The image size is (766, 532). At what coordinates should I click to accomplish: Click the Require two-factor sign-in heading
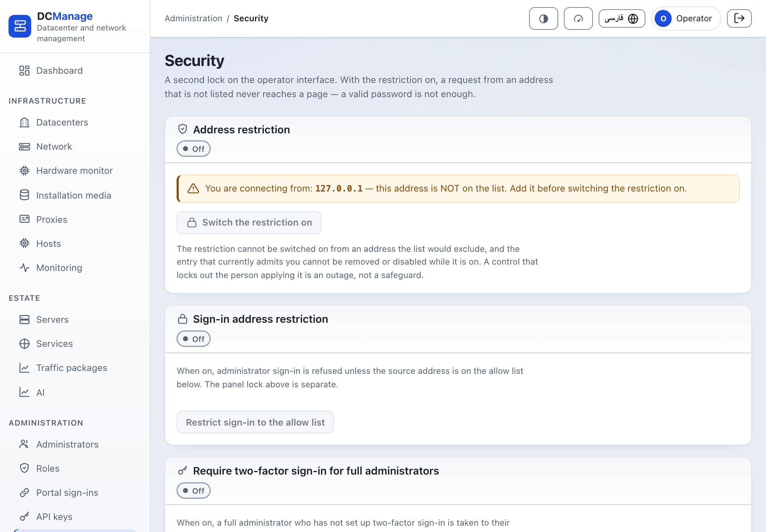[316, 471]
